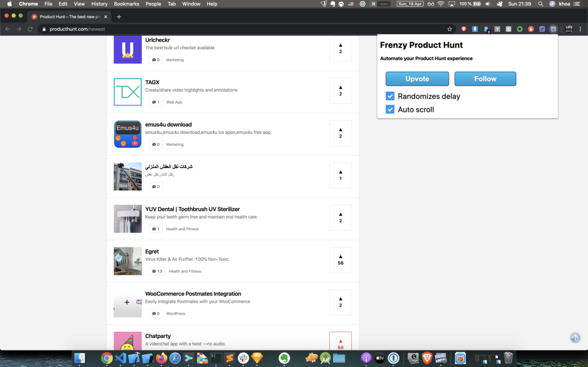
Task: Click the Marketing tag under Urlcheckr
Action: [175, 60]
